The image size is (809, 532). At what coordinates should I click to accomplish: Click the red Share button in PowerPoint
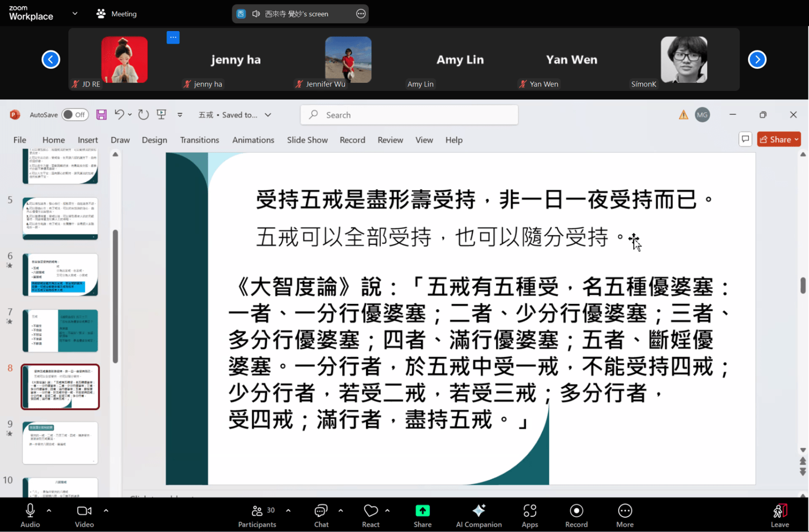pos(779,139)
